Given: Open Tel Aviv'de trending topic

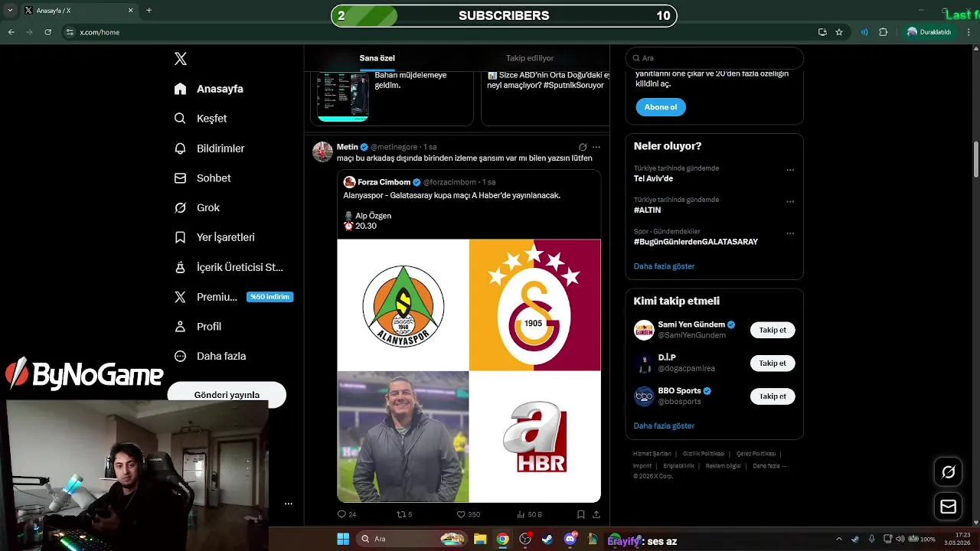Looking at the screenshot, I should point(653,178).
